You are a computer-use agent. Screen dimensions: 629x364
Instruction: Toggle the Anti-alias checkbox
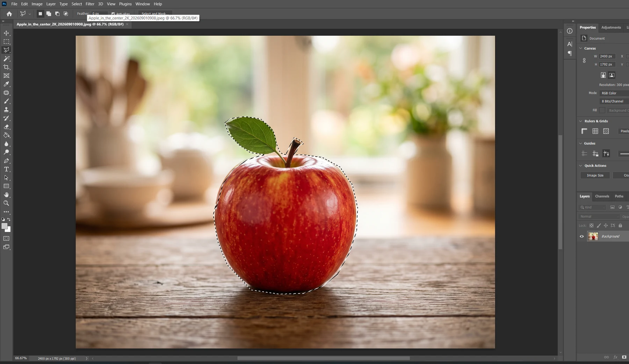pos(113,14)
